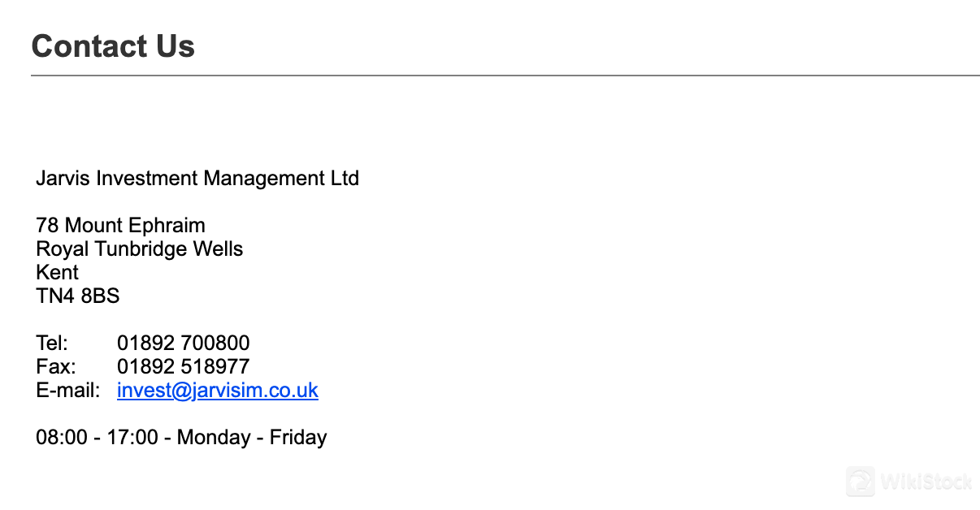
Task: Click the Royal Tunbridge Wells line
Action: pos(140,249)
